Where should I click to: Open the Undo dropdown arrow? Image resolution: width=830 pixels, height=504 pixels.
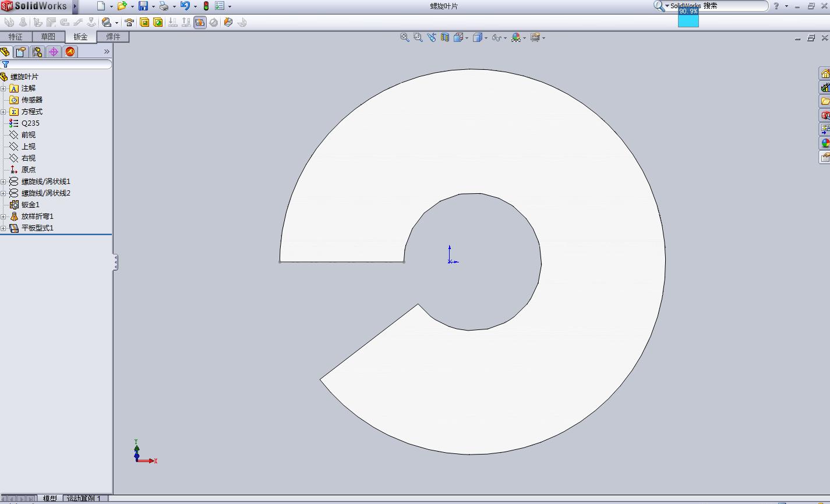click(x=195, y=6)
